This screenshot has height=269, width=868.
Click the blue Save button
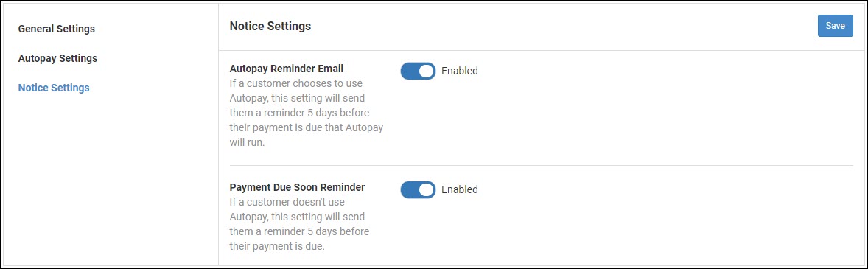point(836,26)
